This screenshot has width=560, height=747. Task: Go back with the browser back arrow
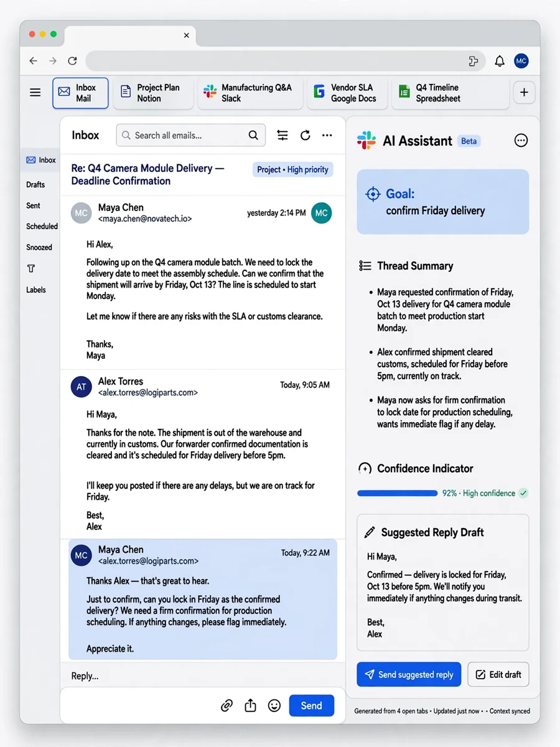[34, 61]
